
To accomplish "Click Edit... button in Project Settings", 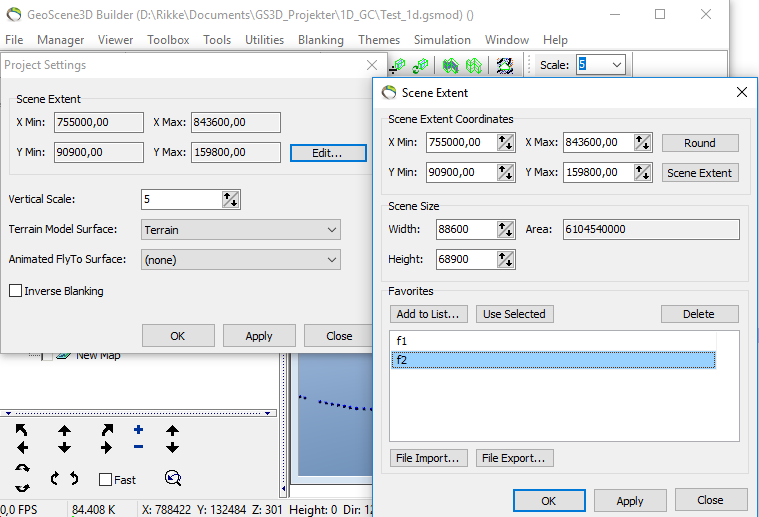I will click(x=328, y=153).
